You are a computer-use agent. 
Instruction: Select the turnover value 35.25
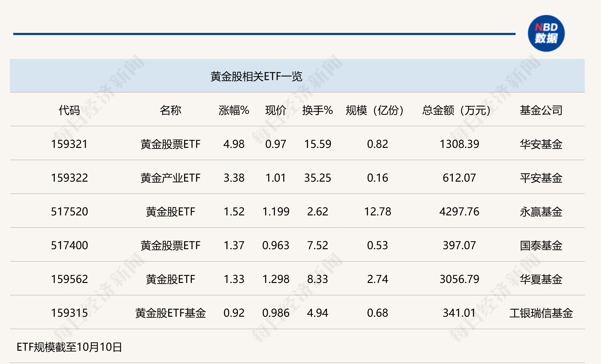tap(317, 178)
